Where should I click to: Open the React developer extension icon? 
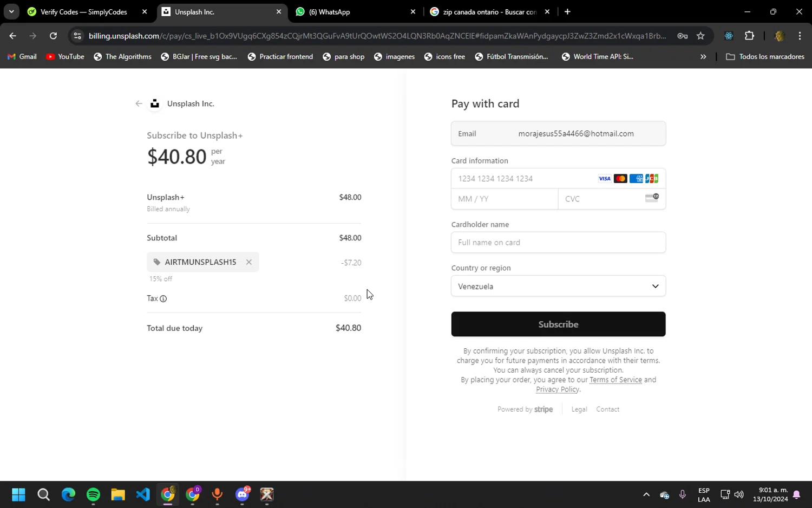pyautogui.click(x=729, y=36)
